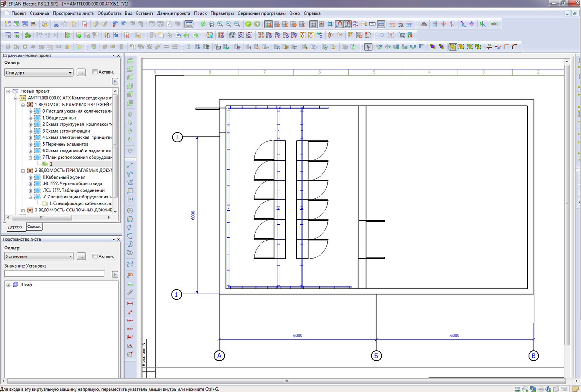Viewport: 581px width, 392px height.
Task: Open the 'Справка' menu
Action: coord(312,13)
